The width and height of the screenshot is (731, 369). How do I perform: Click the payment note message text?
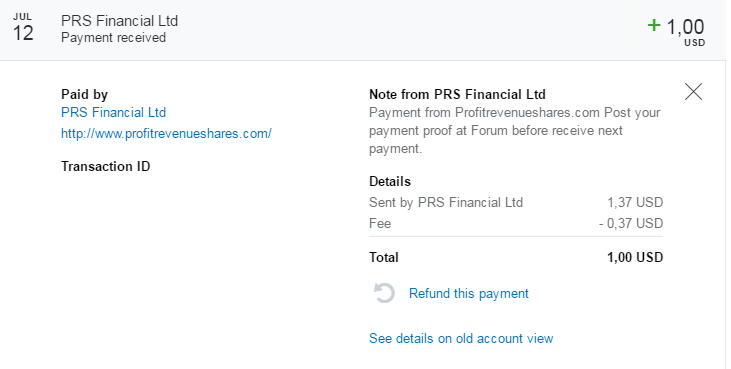515,130
